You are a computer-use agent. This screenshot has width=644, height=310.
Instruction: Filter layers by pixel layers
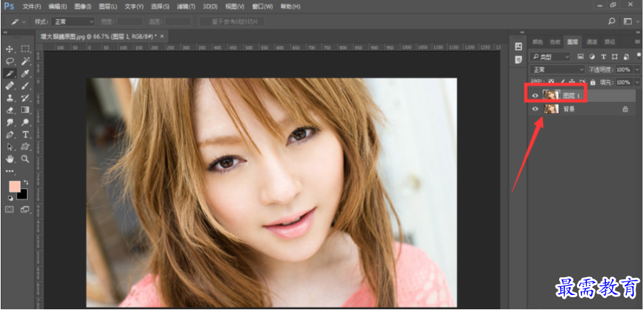click(x=581, y=56)
